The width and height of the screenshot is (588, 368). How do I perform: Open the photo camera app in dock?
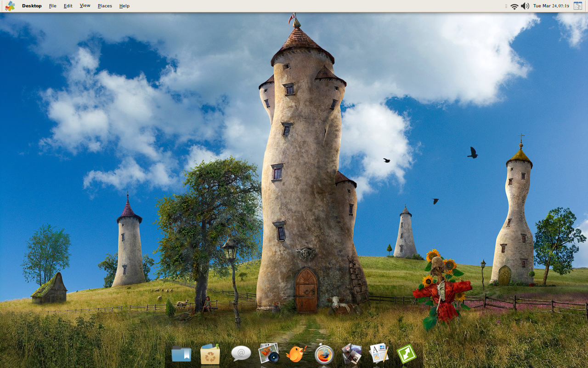point(269,353)
